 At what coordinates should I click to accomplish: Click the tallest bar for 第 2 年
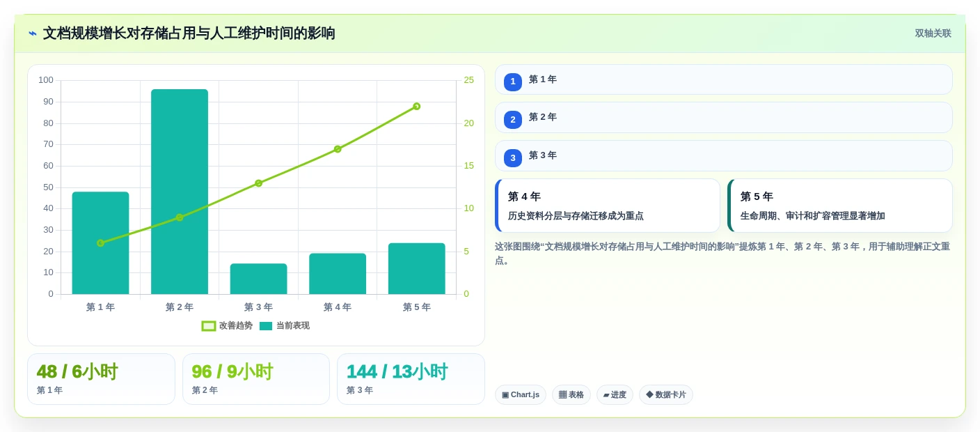coord(180,192)
